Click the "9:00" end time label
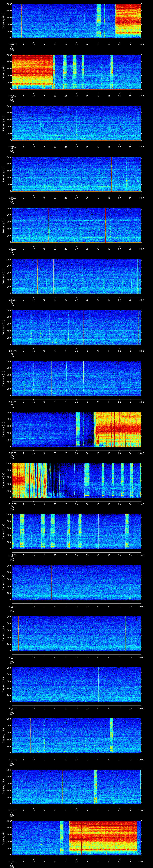Screen dimensions: 153x868 coord(141,402)
